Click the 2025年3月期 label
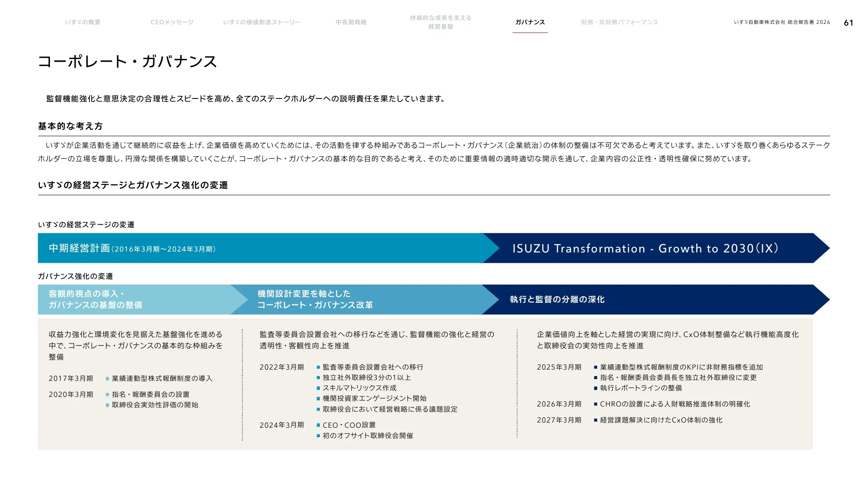Screen dimensions: 868x488 [559, 367]
